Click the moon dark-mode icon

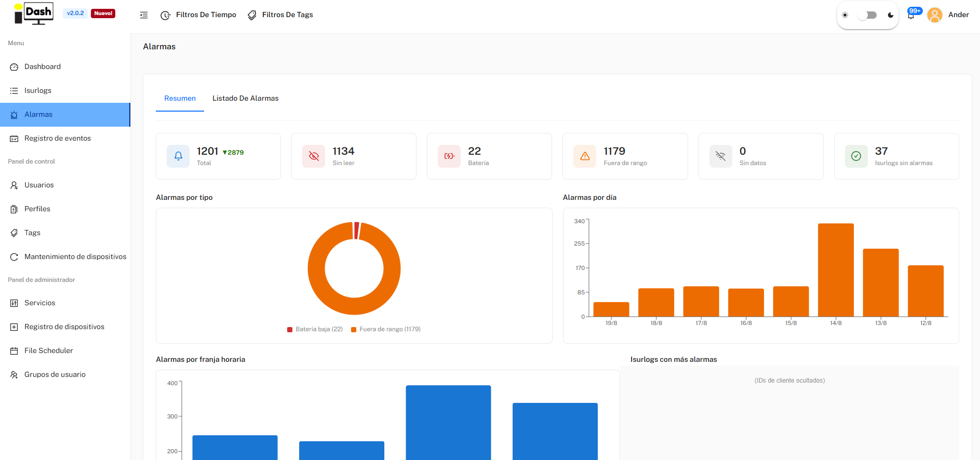pos(891,15)
